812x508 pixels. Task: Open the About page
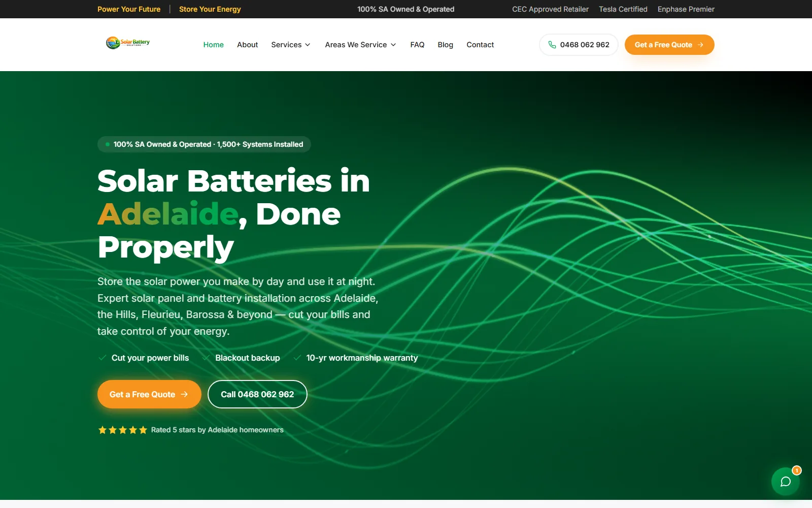coord(247,45)
